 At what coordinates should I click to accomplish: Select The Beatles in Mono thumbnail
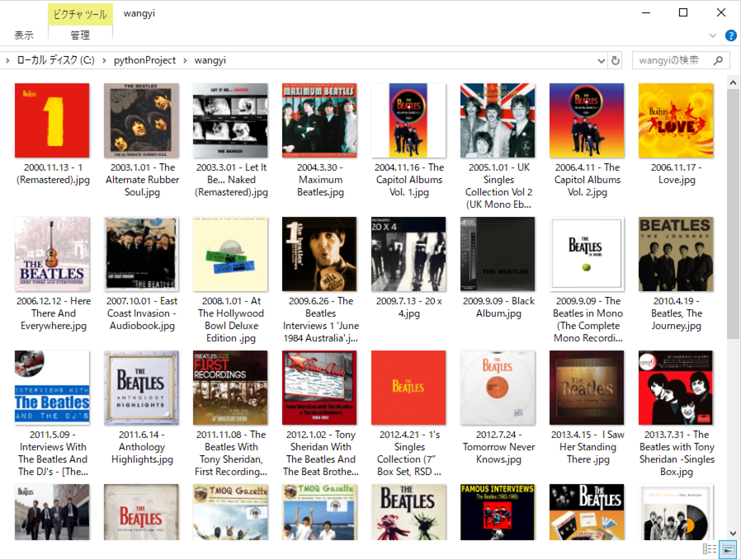click(587, 254)
